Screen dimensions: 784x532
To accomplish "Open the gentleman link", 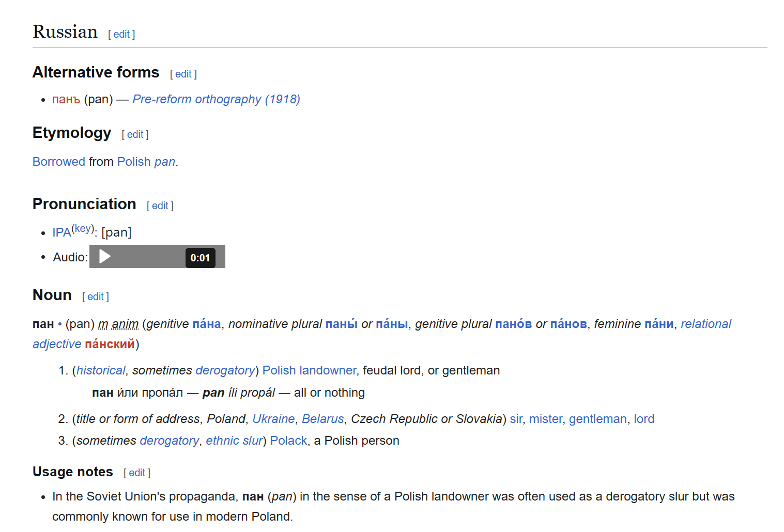I will coord(598,419).
